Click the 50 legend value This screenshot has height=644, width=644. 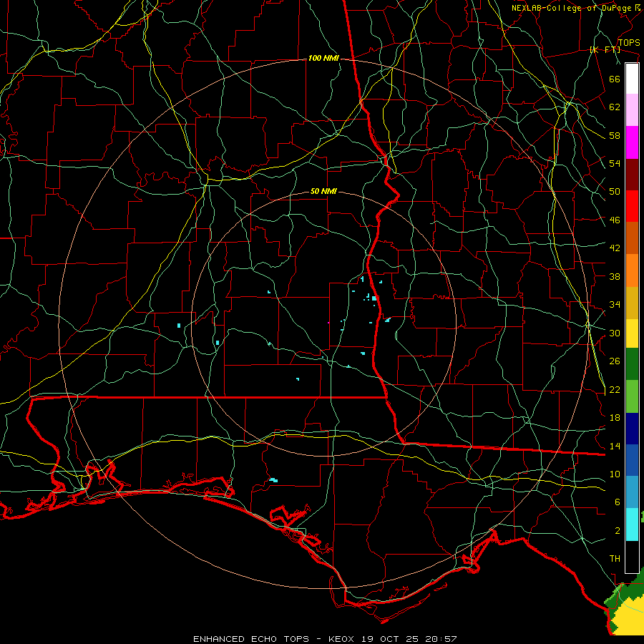pyautogui.click(x=615, y=191)
